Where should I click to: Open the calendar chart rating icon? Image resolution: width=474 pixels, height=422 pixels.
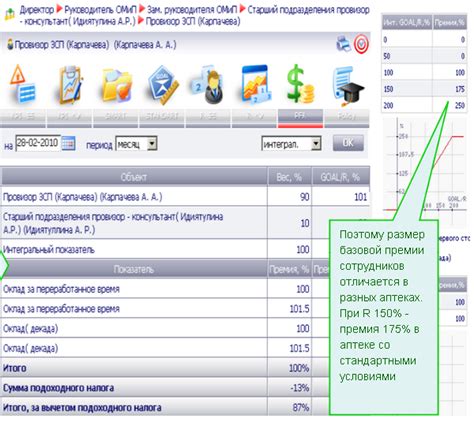tap(255, 85)
